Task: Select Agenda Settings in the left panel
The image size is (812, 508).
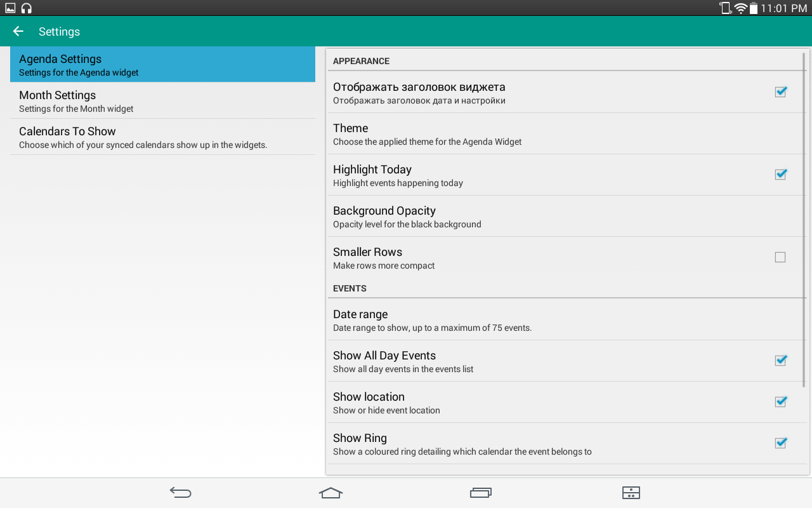Action: 162,64
